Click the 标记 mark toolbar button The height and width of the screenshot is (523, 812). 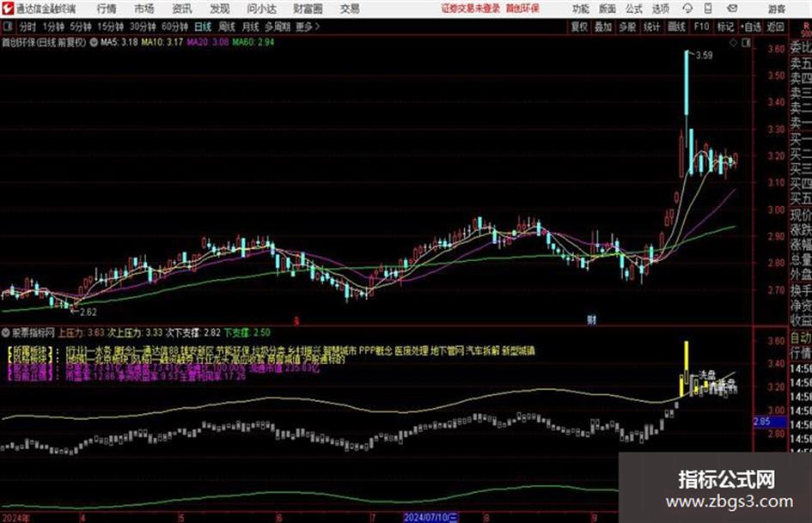(725, 27)
